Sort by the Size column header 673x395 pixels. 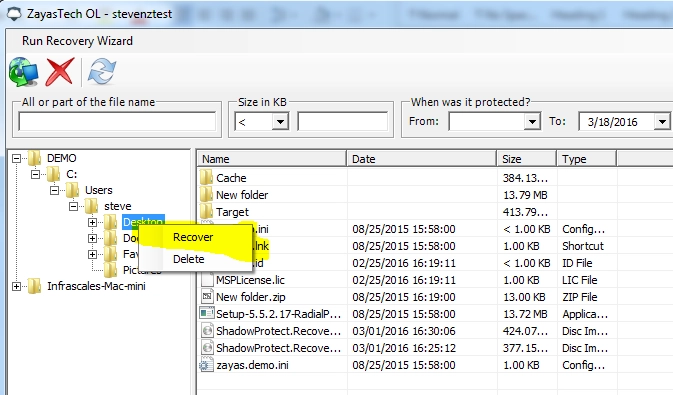click(527, 159)
